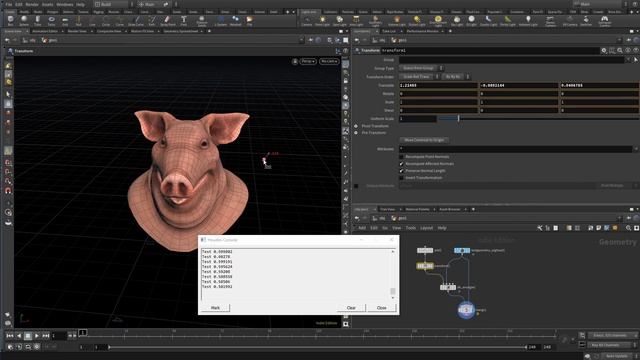Select the Metaball shelf tool
Image resolution: width=640 pixels, height=360 pixels.
tap(236, 20)
